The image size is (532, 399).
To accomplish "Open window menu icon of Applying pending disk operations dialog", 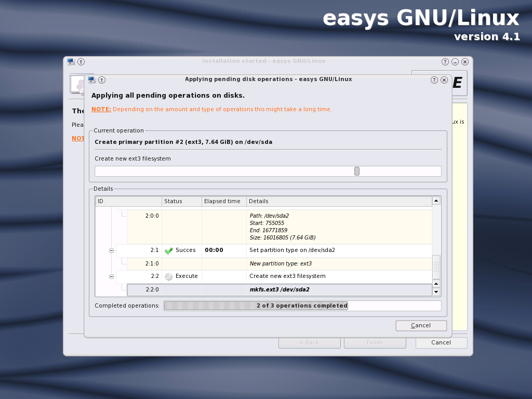I will tap(91, 80).
